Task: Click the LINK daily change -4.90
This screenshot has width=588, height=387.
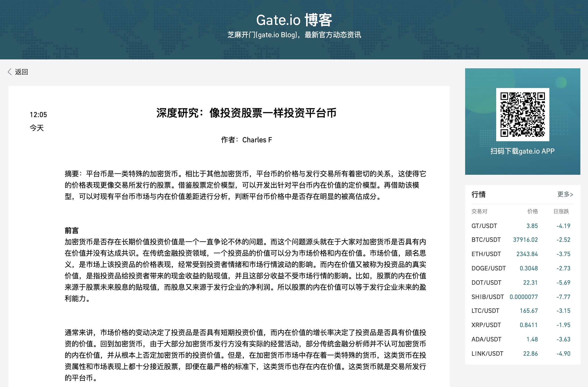Action: 563,354
